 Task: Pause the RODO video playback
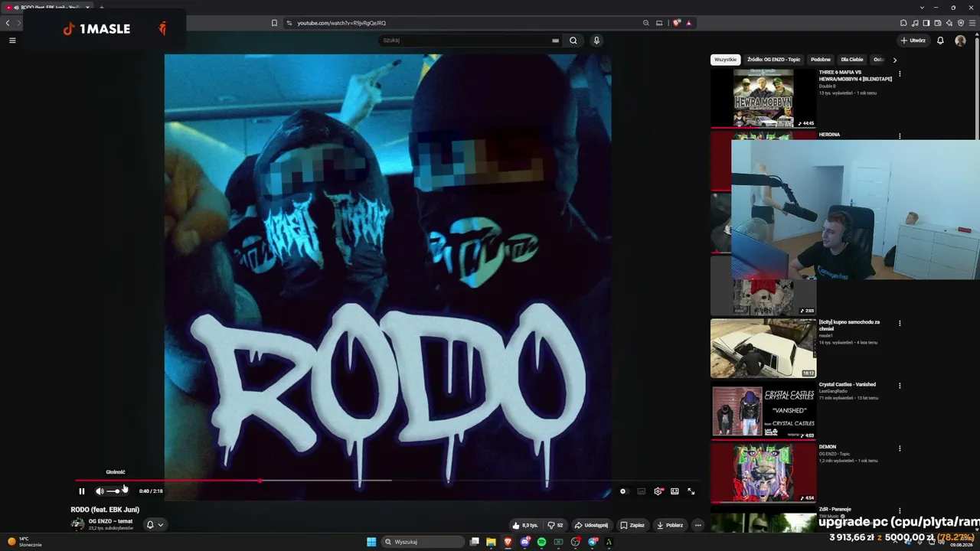[x=82, y=491]
